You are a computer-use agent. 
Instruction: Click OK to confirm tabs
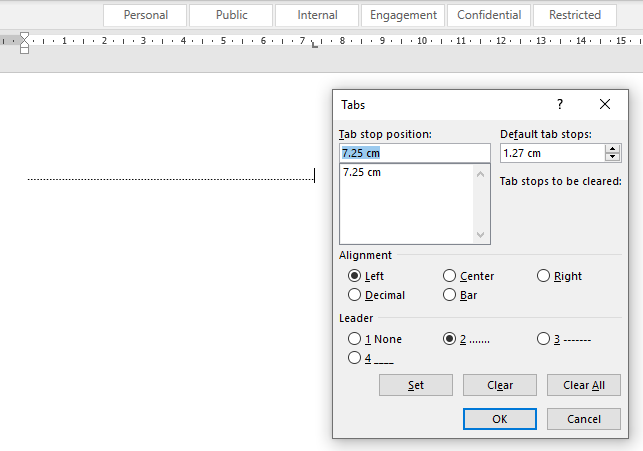pos(500,419)
